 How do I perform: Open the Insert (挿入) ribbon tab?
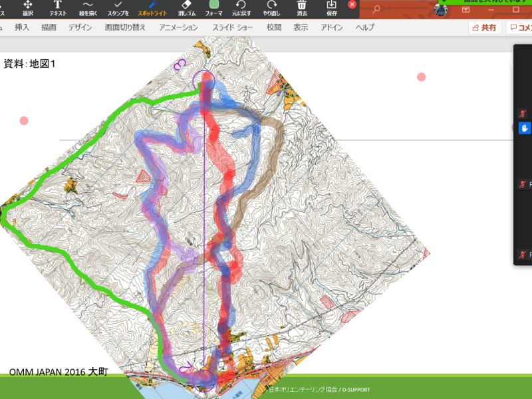[x=22, y=27]
